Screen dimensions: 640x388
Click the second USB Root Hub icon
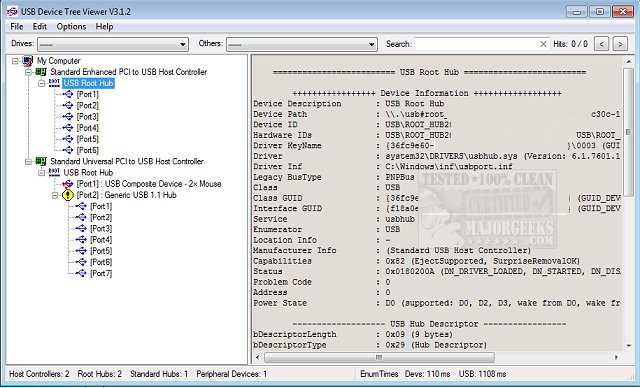pyautogui.click(x=54, y=172)
